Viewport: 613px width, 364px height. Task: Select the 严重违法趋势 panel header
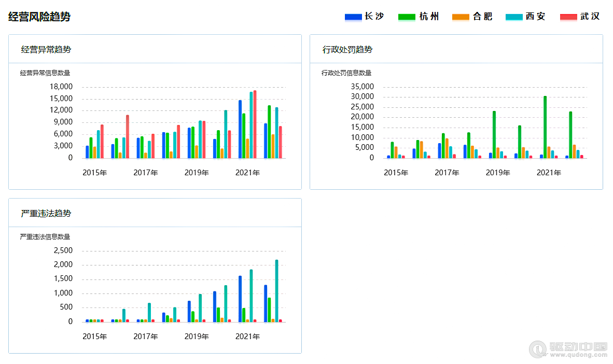tap(155, 213)
